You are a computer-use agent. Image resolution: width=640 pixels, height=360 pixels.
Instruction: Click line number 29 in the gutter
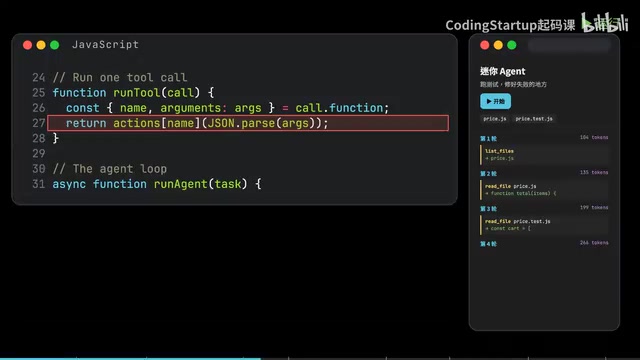(x=38, y=153)
